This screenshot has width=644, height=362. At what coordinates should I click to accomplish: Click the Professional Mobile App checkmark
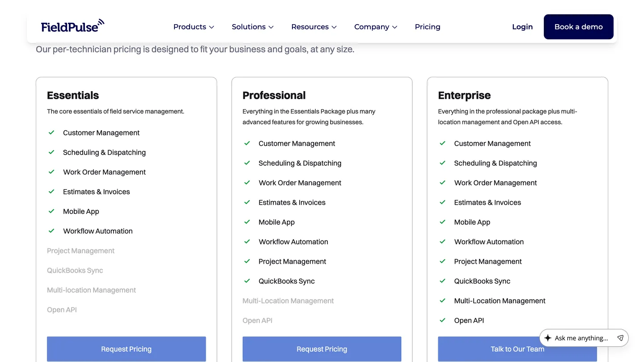[247, 222]
